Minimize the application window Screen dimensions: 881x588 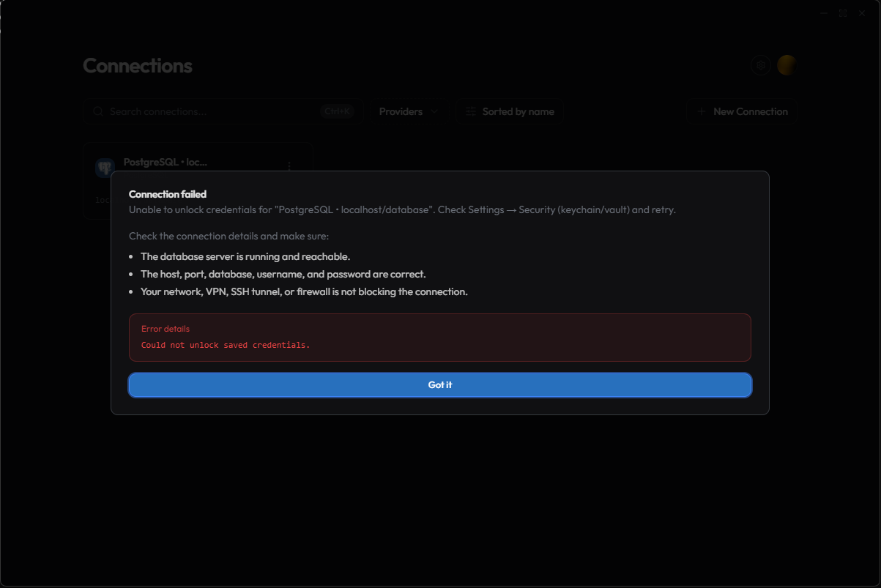(x=825, y=13)
